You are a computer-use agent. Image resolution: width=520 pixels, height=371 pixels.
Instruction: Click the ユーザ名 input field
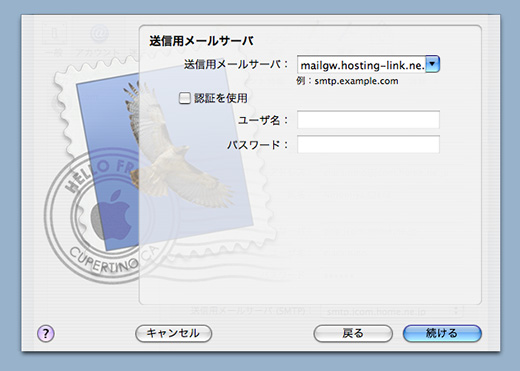click(368, 120)
